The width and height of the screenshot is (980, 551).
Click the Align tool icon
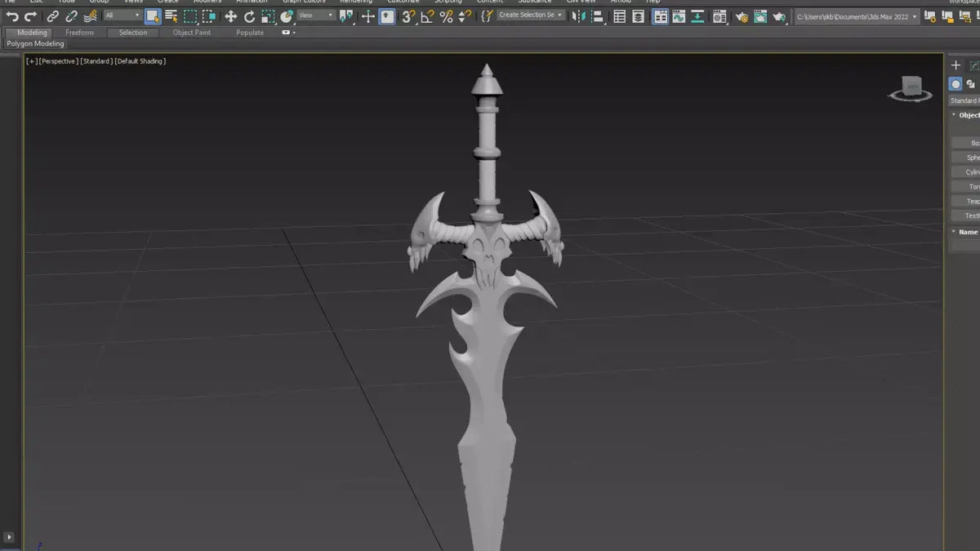click(x=598, y=16)
